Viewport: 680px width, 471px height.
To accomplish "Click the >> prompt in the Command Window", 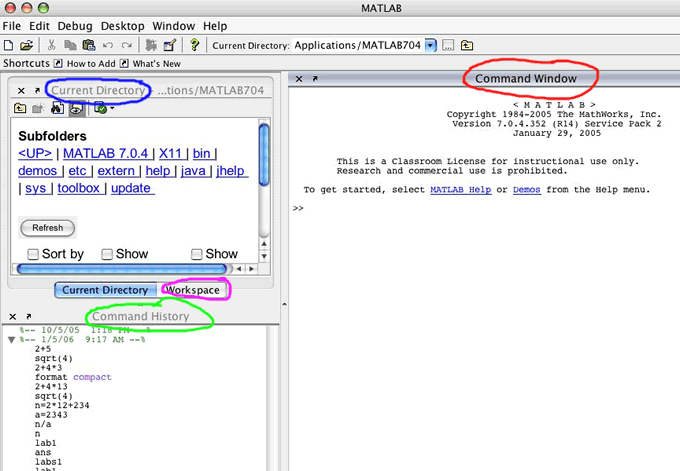I will click(298, 208).
